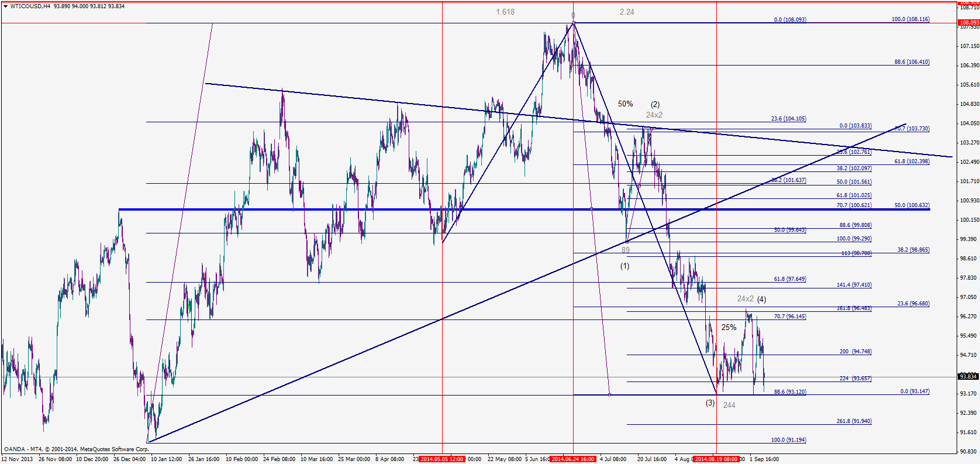Select Fibonacci label 61.8 (97.649)
The image size is (980, 464).
click(x=790, y=279)
